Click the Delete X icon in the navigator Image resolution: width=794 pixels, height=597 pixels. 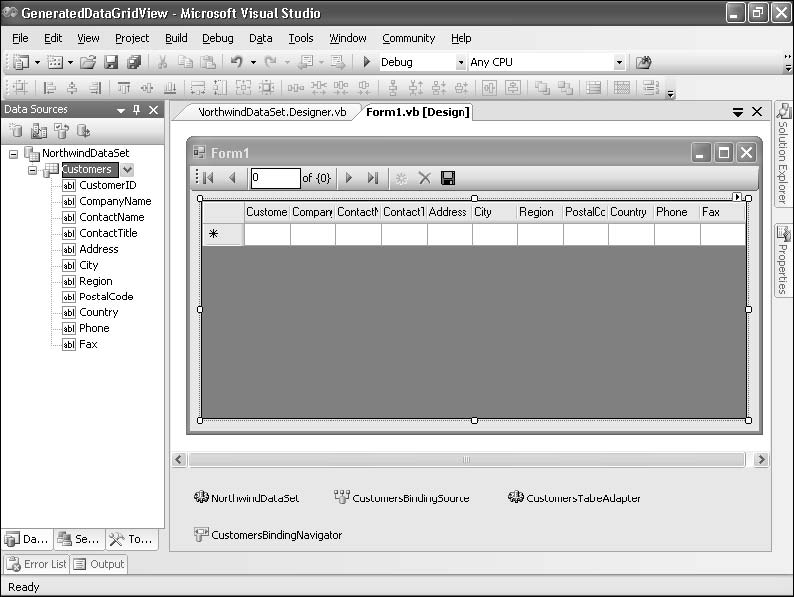[424, 178]
